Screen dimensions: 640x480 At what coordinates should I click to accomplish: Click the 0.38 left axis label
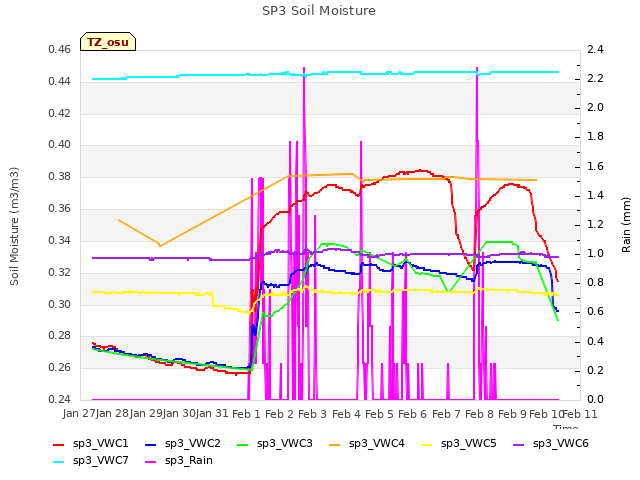[x=60, y=177]
